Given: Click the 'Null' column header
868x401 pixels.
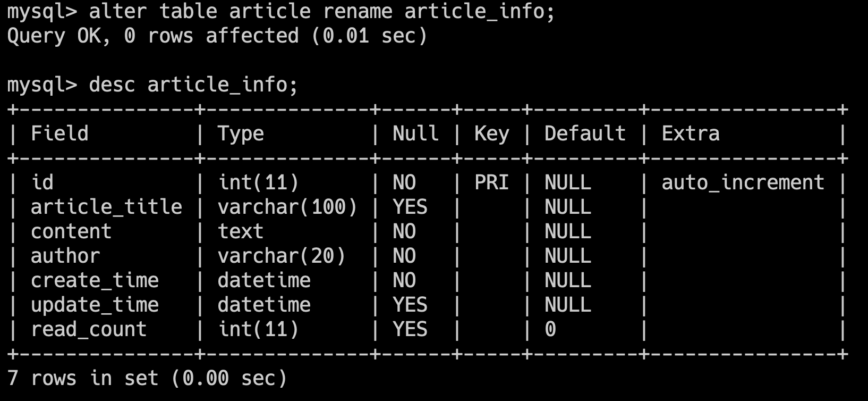Looking at the screenshot, I should coord(415,133).
